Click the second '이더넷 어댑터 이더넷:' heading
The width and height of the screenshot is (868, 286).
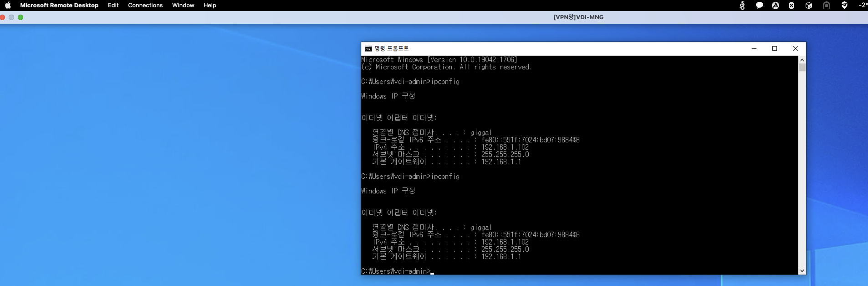(x=399, y=213)
